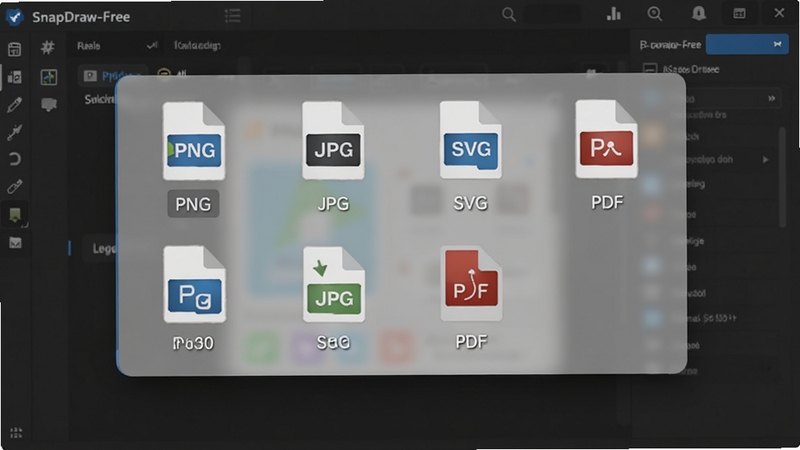
Task: Open the envelope icon in left sidebar
Action: coord(15,243)
